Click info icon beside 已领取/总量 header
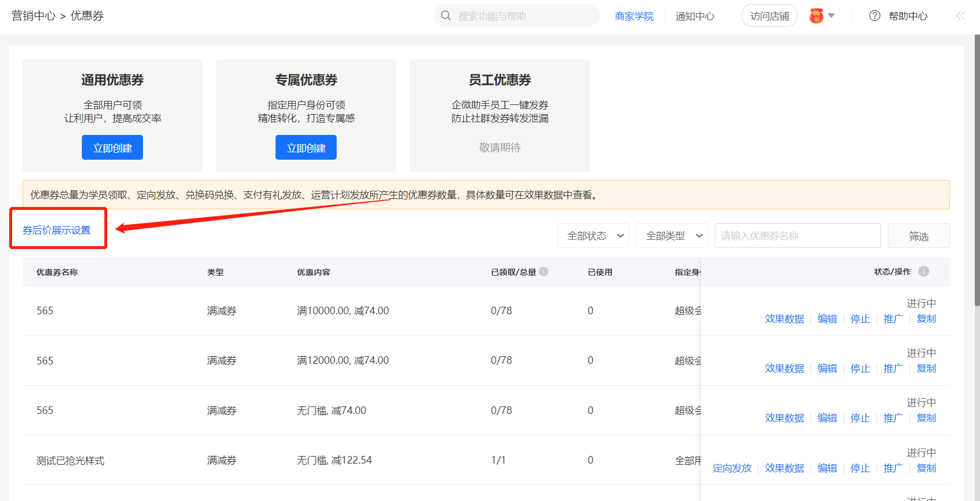This screenshot has width=980, height=501. click(x=544, y=272)
